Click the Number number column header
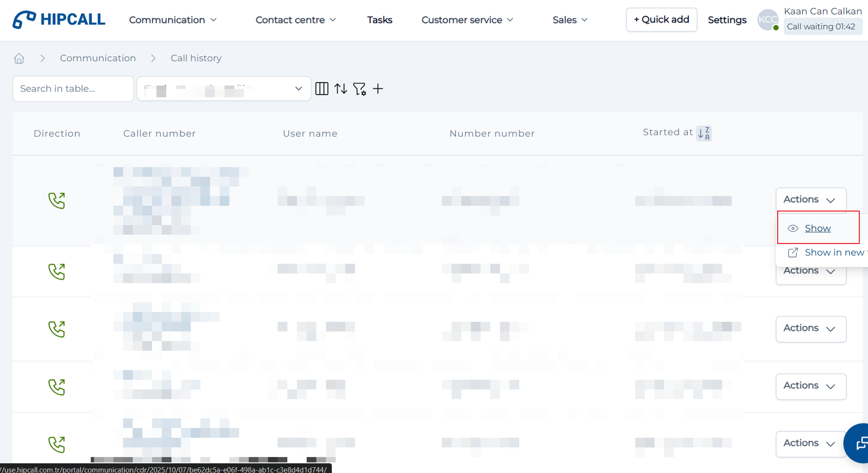Image resolution: width=868 pixels, height=473 pixels. (x=492, y=133)
